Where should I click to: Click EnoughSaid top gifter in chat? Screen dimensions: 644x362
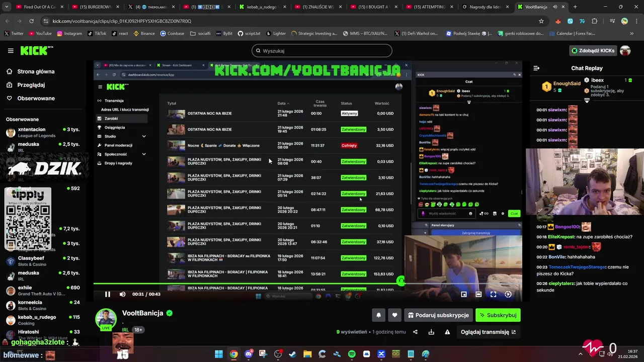point(567,83)
